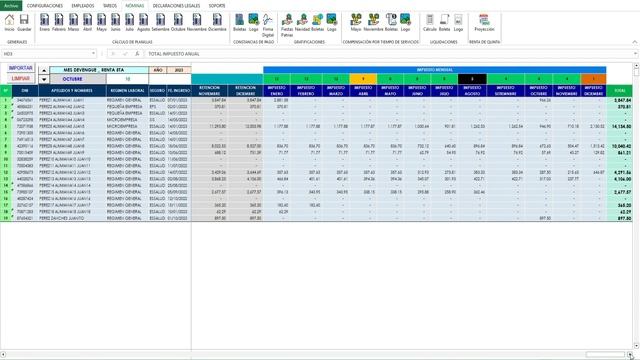Open Mayo in Compensación por Tiempo de Servicios

click(x=356, y=22)
